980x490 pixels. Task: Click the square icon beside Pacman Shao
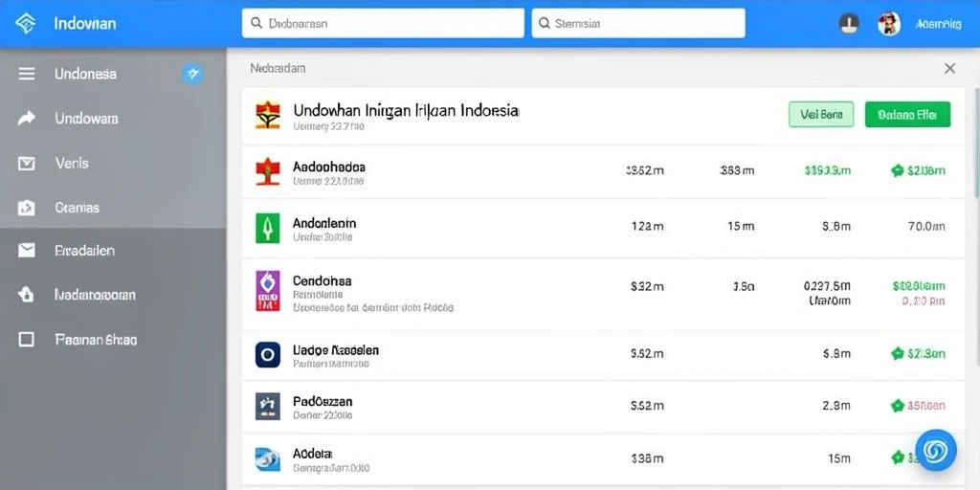(26, 340)
